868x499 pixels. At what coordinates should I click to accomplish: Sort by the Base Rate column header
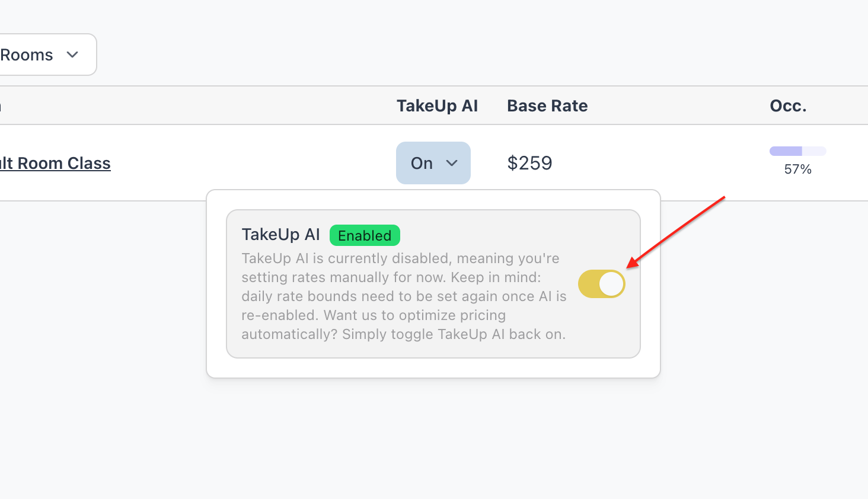click(x=547, y=106)
